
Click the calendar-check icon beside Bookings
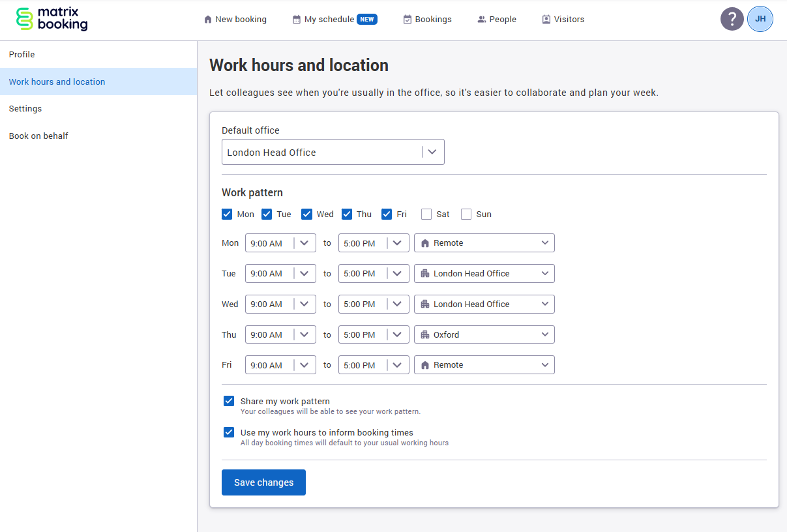pos(408,20)
